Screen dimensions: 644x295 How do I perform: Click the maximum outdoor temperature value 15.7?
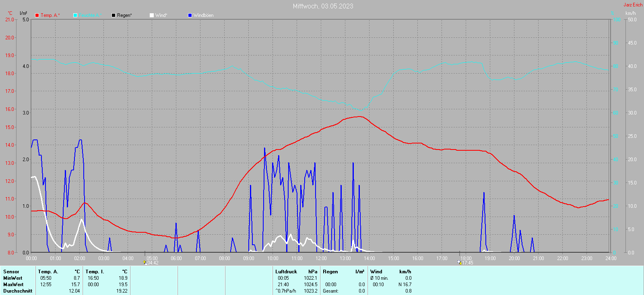[x=75, y=285]
